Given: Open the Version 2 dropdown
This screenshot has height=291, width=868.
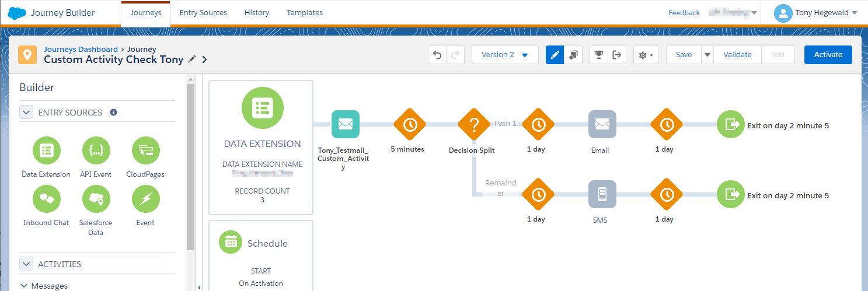Looking at the screenshot, I should point(505,55).
